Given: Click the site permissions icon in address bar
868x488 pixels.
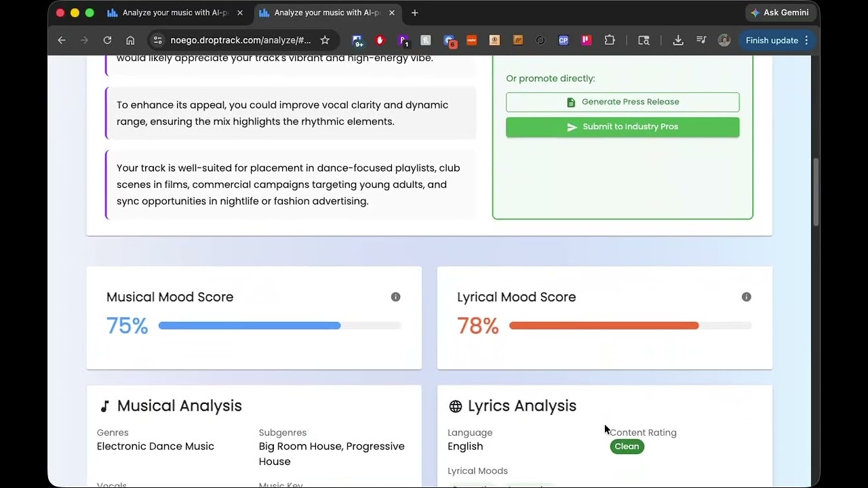Looking at the screenshot, I should tap(157, 40).
